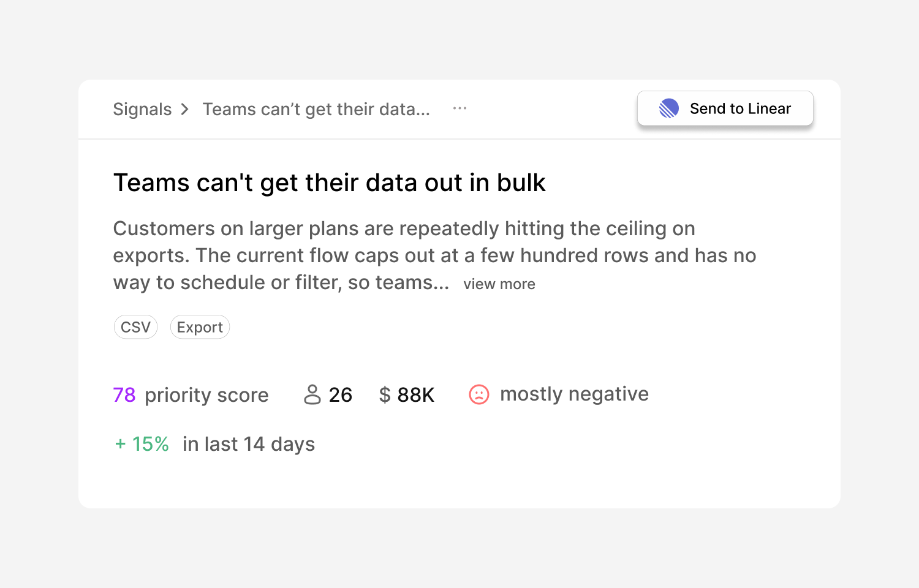919x588 pixels.
Task: Click the 15% growth figure
Action: pos(151,444)
